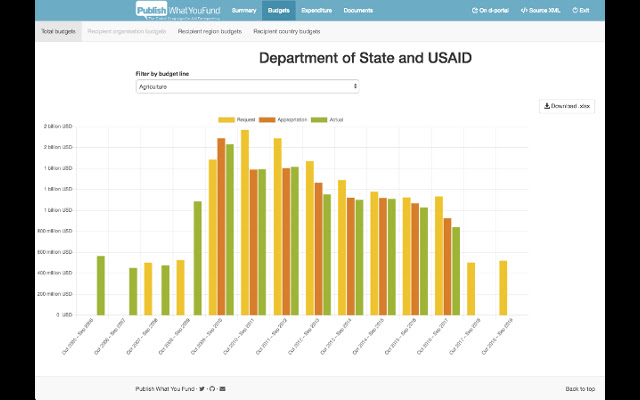Click the Oct 2012 – Sep 2013 Appropriation bar
The height and width of the screenshot is (400, 640).
click(318, 249)
